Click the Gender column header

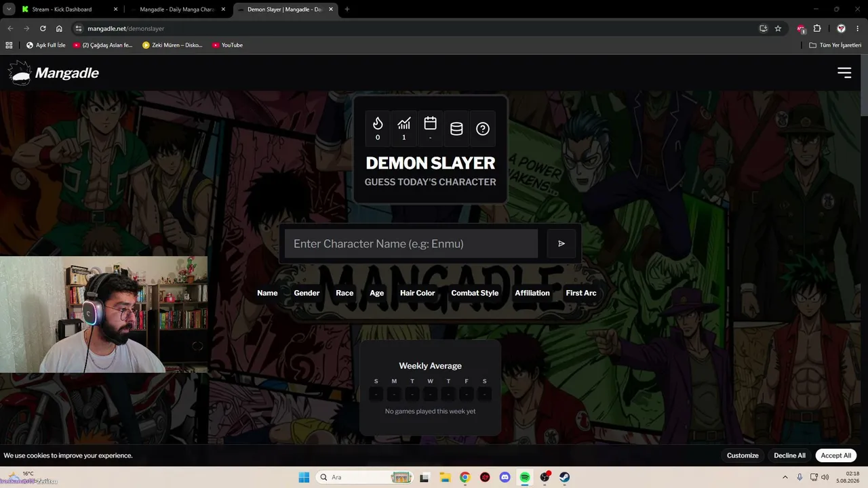[x=307, y=293]
